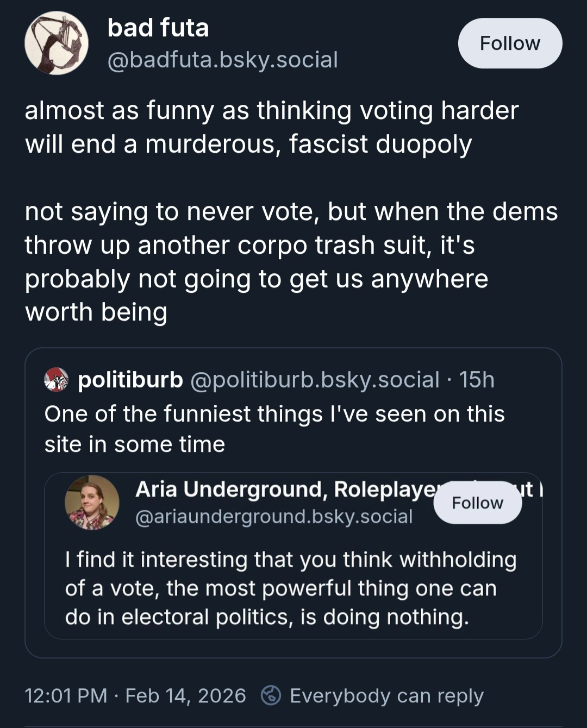Open Aria Underground's profile photo

92,503
